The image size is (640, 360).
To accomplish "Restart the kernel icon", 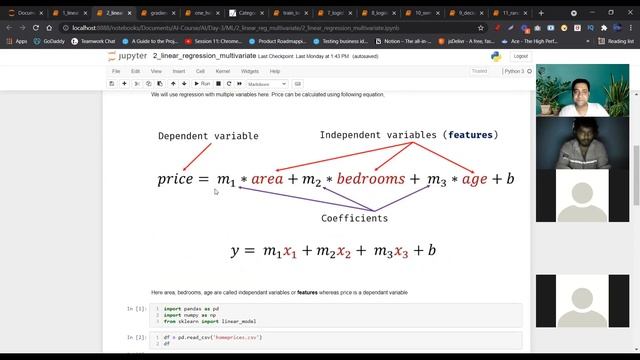I will click(229, 84).
